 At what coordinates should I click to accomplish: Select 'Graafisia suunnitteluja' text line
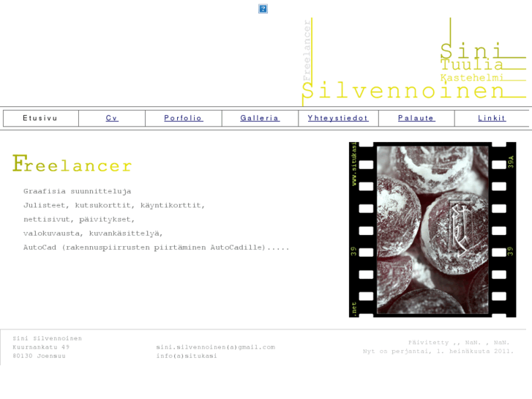click(x=77, y=191)
